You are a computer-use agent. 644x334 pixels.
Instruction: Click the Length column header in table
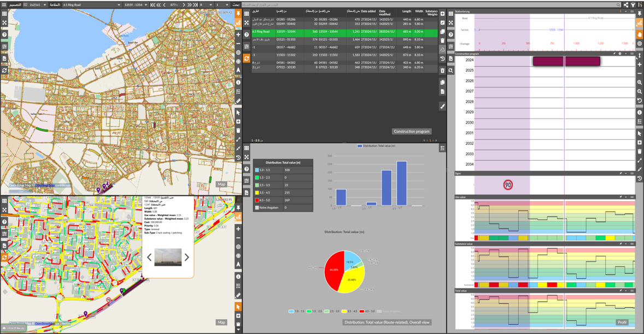click(406, 11)
